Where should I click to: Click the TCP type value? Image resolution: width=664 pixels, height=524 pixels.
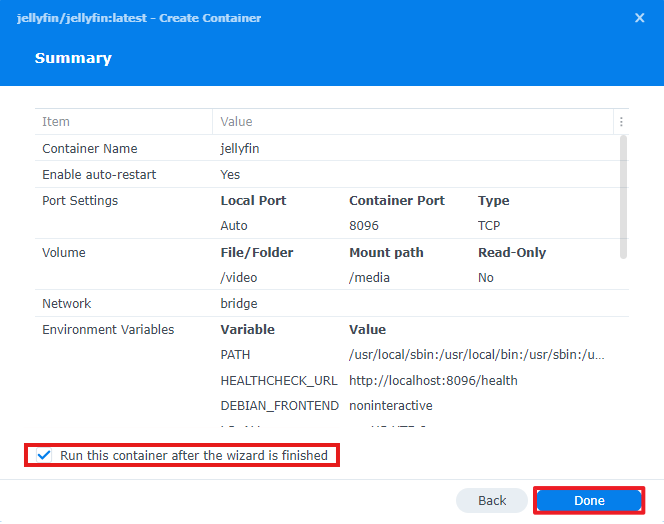click(489, 226)
